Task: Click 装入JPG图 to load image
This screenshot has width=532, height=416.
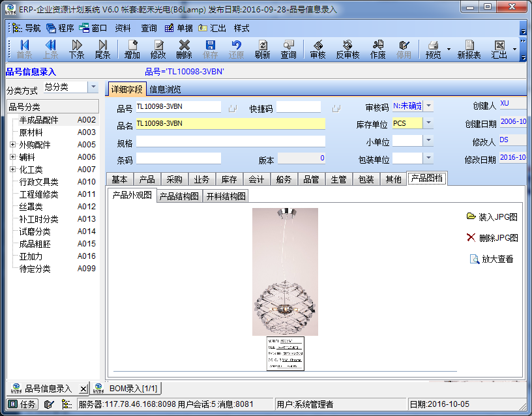Action: (492, 217)
